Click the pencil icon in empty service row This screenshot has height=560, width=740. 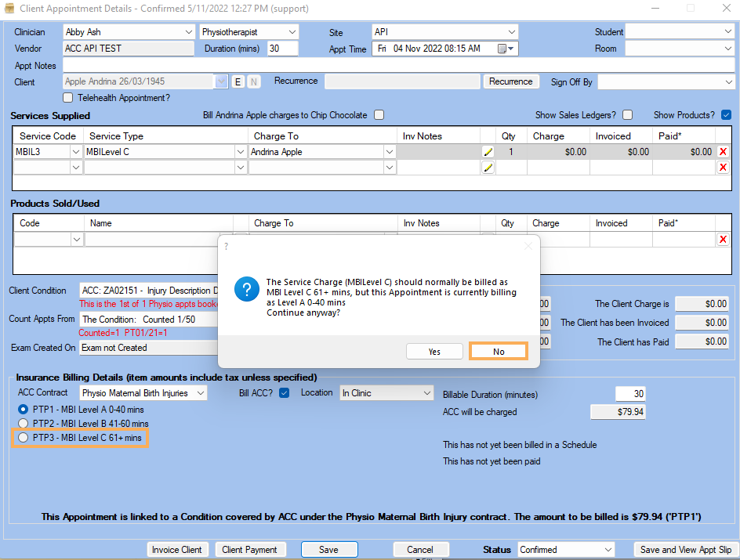(488, 168)
